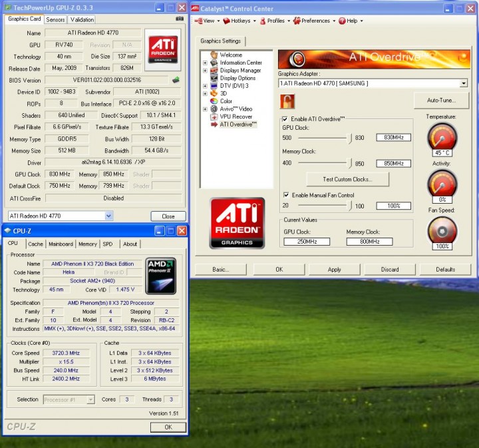This screenshot has height=448, width=479.
Task: Switch to the Sensors tab in GPU-Z
Action: pyautogui.click(x=55, y=19)
